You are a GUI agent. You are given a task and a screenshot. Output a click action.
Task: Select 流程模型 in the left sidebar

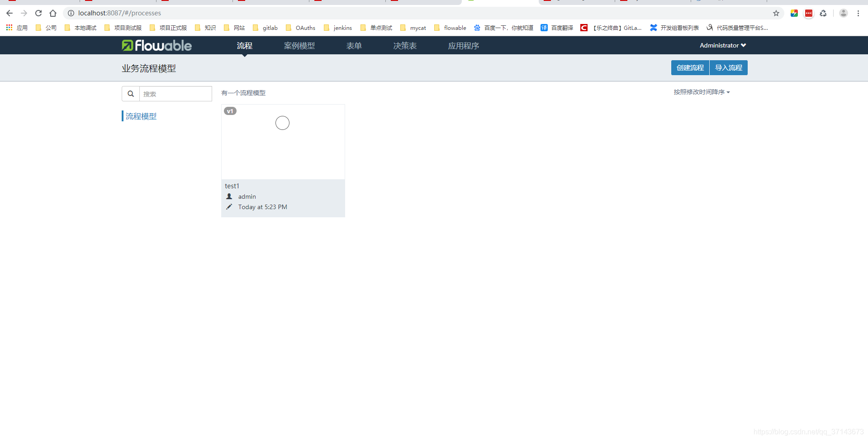pyautogui.click(x=141, y=116)
